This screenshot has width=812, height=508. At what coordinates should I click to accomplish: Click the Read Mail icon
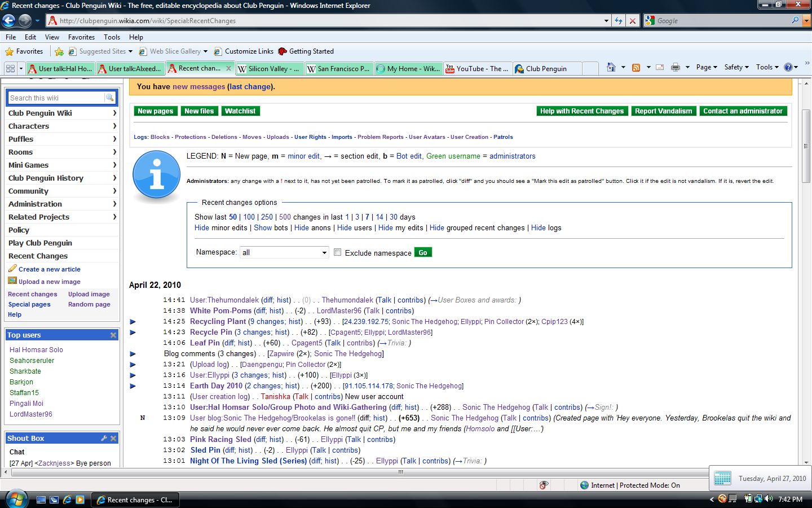click(x=660, y=67)
